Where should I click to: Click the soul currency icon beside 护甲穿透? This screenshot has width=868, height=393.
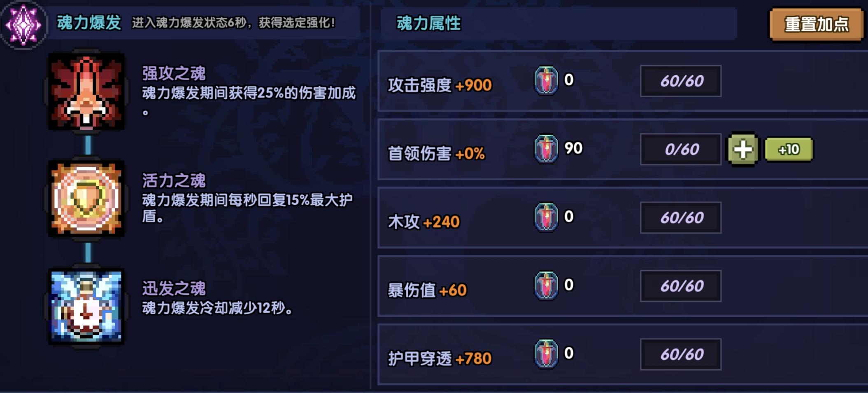click(x=546, y=353)
